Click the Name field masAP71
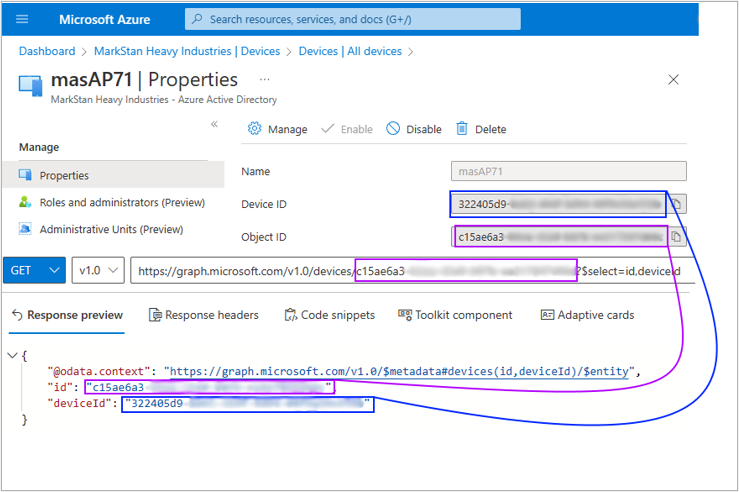Viewport: 739px width, 492px height. 568,171
